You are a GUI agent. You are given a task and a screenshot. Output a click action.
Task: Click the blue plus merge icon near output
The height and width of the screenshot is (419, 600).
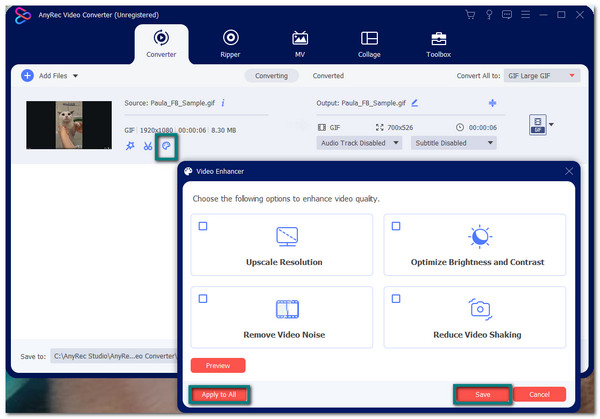[x=492, y=103]
